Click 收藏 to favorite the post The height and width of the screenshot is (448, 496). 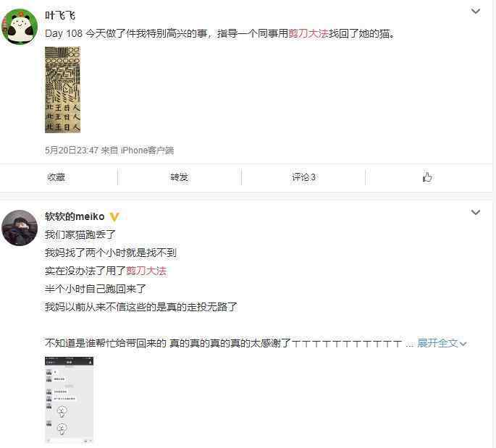pos(56,177)
